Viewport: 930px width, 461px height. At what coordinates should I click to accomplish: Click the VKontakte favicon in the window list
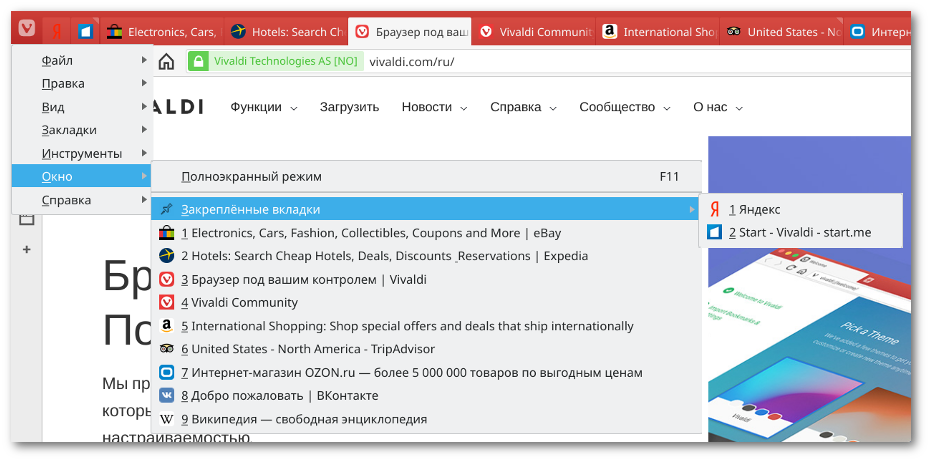pos(167,396)
